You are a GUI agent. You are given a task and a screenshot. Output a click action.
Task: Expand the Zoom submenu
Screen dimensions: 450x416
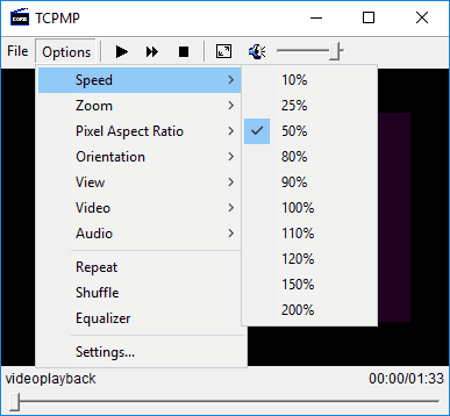tap(139, 106)
